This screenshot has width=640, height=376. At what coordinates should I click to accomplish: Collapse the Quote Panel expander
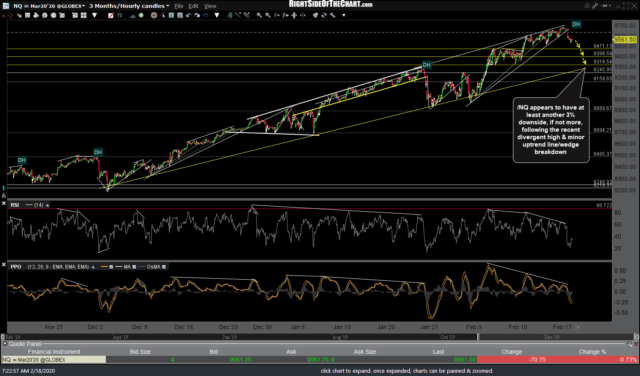point(4,344)
